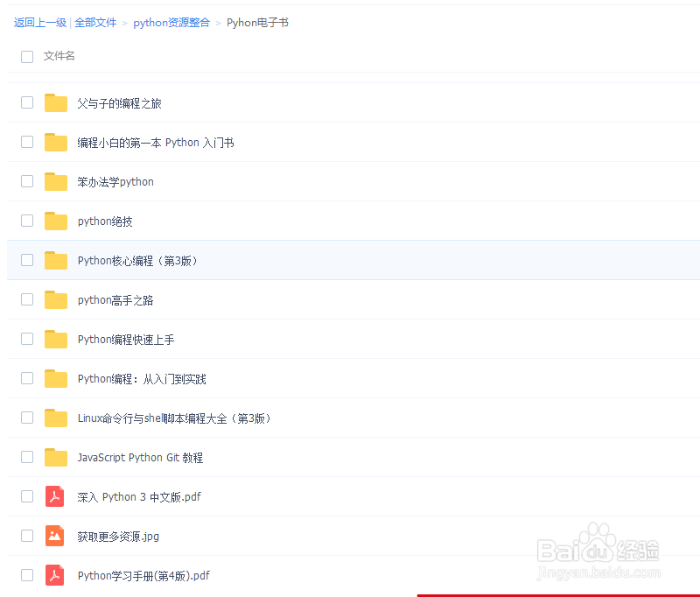Tick checkbox for Python核心编程（第3版）
This screenshot has height=597, width=700.
click(x=27, y=260)
